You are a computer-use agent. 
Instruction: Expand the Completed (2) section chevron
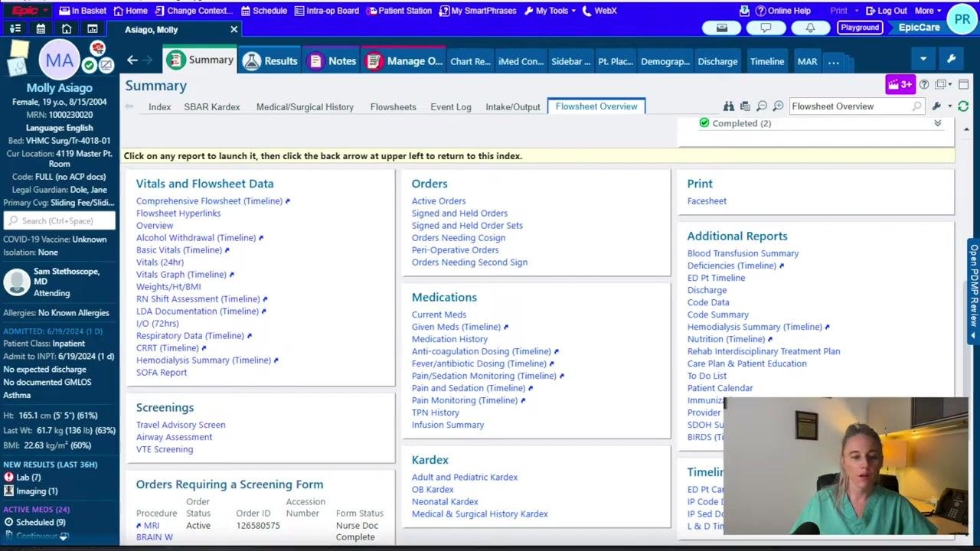click(x=938, y=123)
